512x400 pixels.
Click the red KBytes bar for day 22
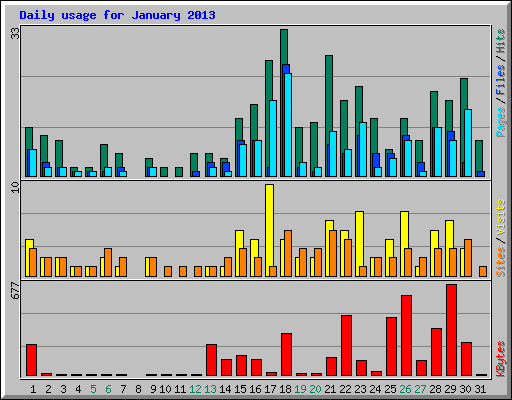346,346
